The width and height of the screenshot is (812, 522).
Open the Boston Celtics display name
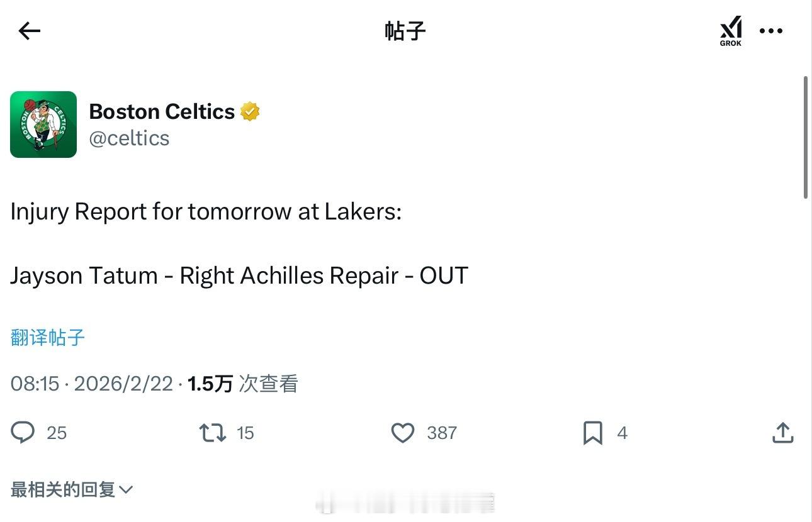(x=162, y=111)
